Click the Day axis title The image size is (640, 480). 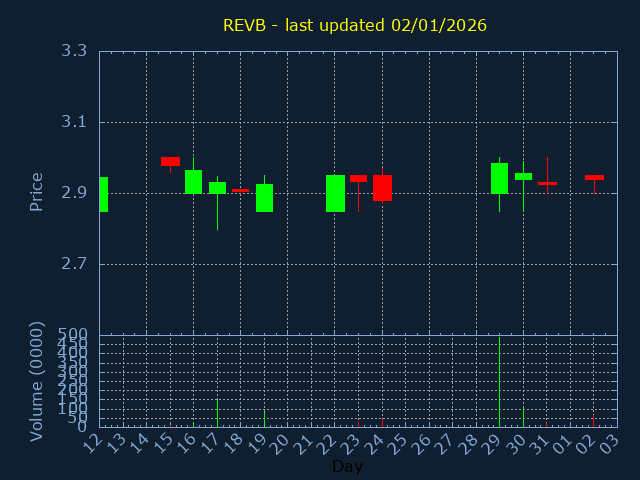pos(347,466)
